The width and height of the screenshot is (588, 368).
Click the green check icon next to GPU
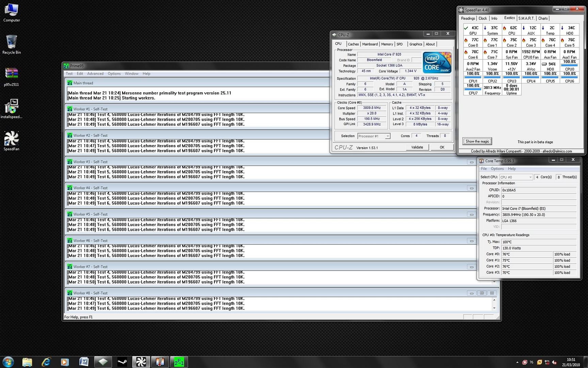point(466,28)
